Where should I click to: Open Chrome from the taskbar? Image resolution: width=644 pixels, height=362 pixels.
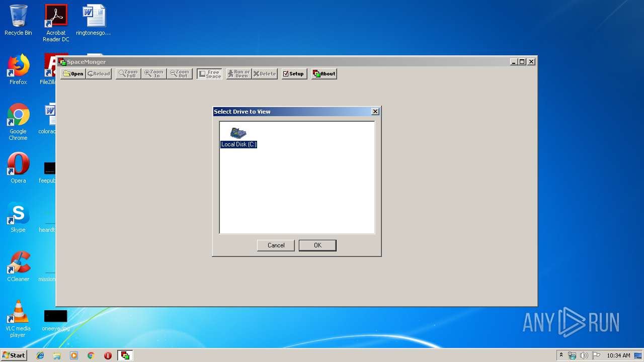point(91,355)
